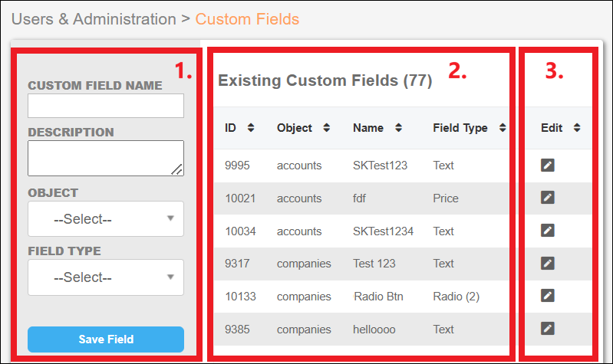613x364 pixels.
Task: Click the Existing Custom Fields (77) heading
Action: click(325, 80)
